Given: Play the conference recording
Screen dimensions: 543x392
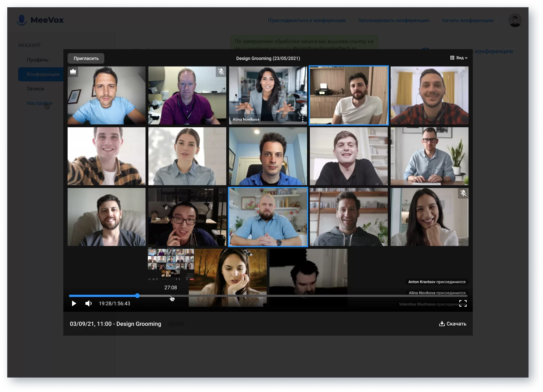Looking at the screenshot, I should point(74,303).
